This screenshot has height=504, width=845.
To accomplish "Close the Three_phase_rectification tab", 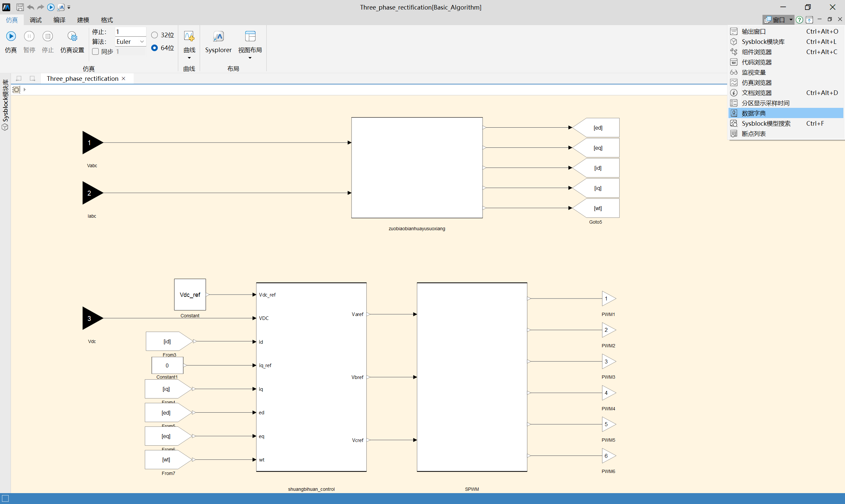I will 124,79.
